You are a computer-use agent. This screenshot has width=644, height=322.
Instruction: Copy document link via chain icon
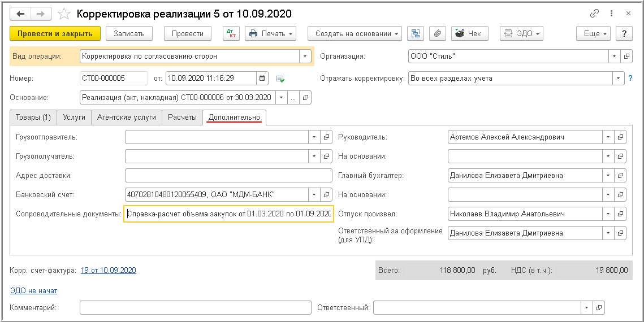[x=594, y=14]
